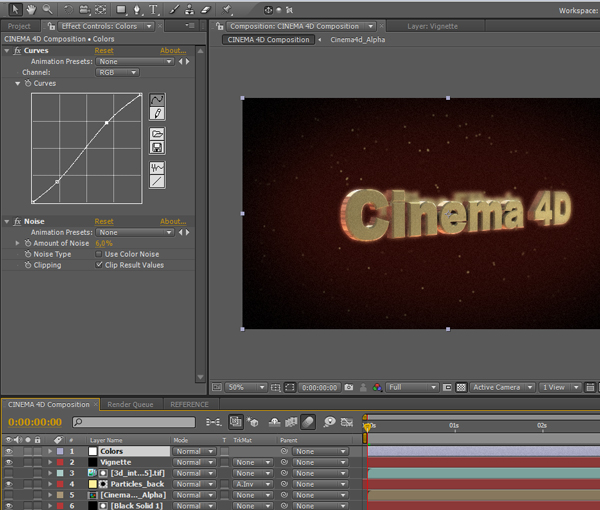
Task: Select the Pen tool
Action: pos(137,10)
